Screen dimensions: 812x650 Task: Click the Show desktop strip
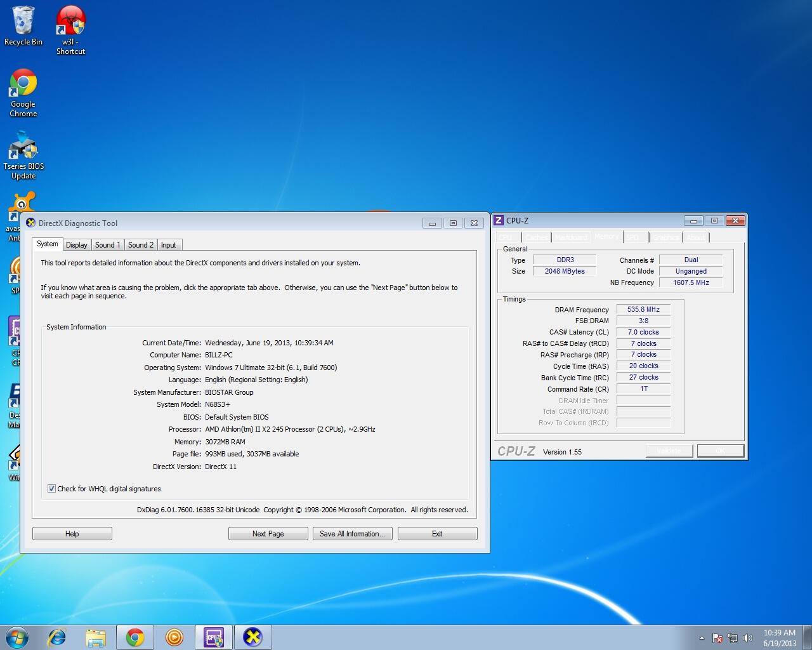pyautogui.click(x=808, y=637)
